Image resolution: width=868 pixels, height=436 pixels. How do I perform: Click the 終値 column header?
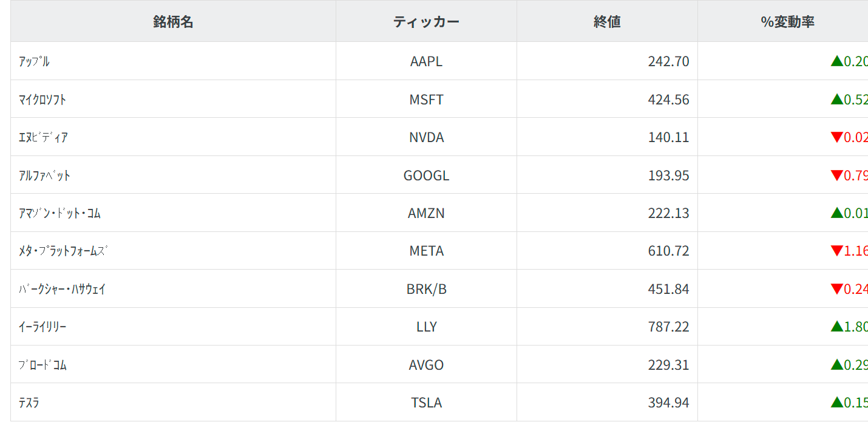607,22
